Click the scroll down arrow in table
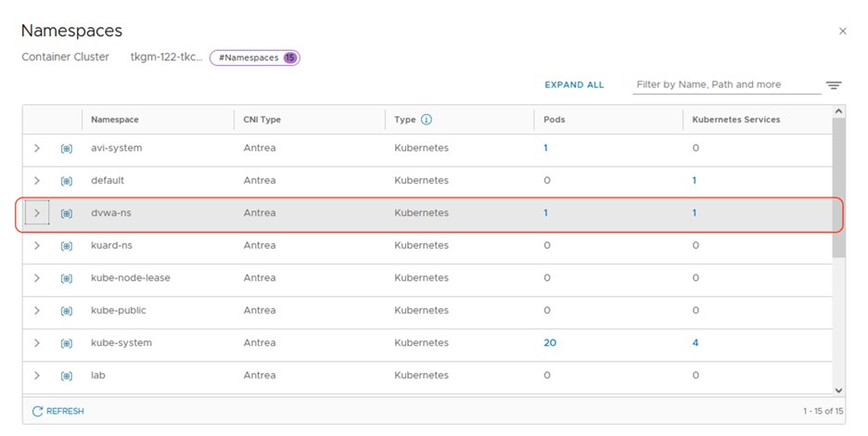Viewport: 868px width, 436px height. click(x=838, y=391)
